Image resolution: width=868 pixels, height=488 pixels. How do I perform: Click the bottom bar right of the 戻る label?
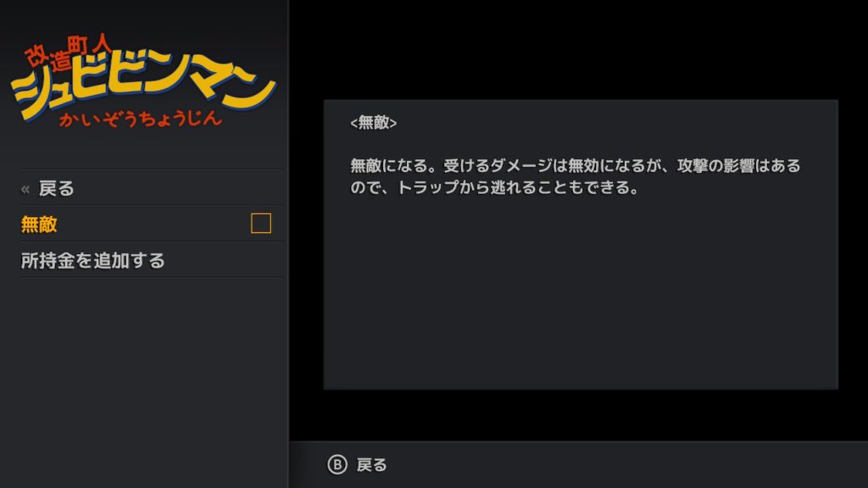point(626,465)
